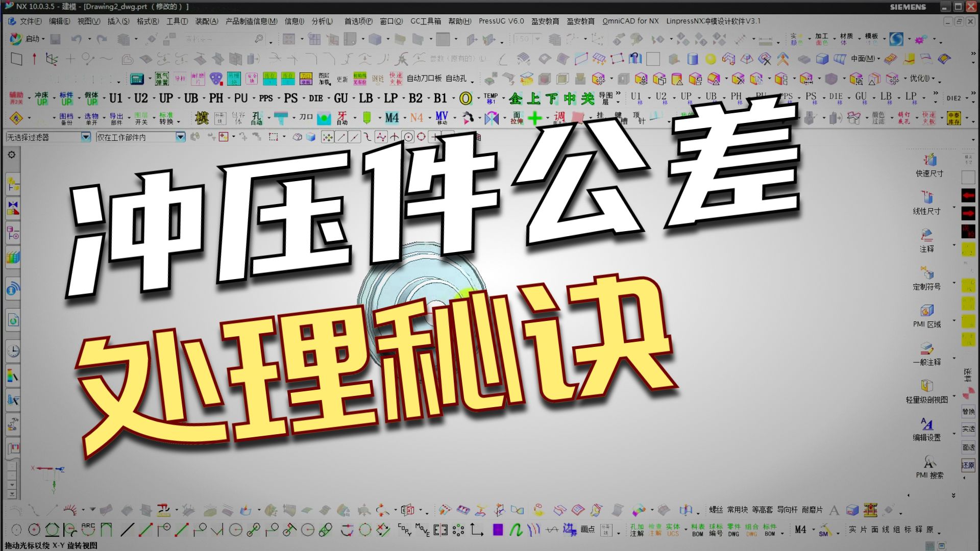The height and width of the screenshot is (551, 980).
Task: Click the PMI 区域 tool
Action: [926, 316]
